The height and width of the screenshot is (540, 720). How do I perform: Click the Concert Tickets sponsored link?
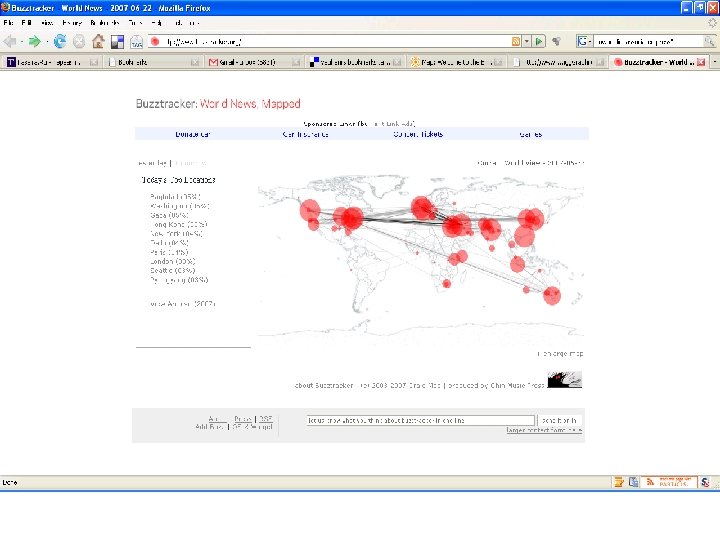click(x=418, y=134)
